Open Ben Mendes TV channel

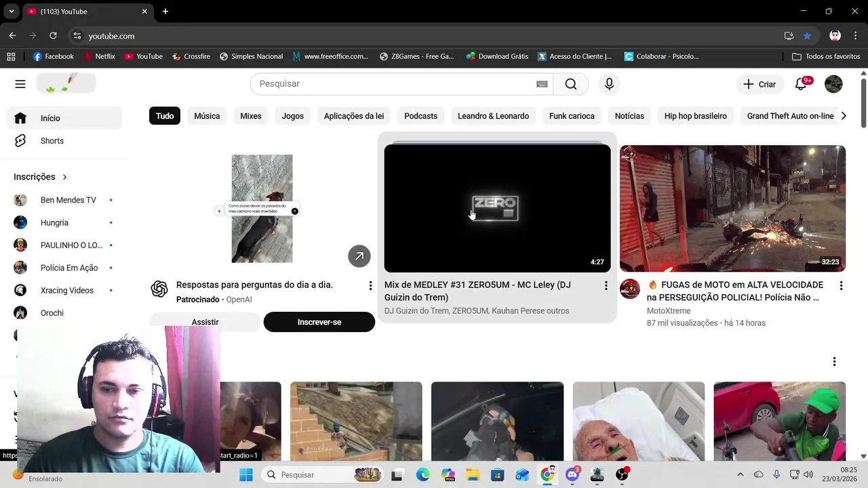[64, 200]
